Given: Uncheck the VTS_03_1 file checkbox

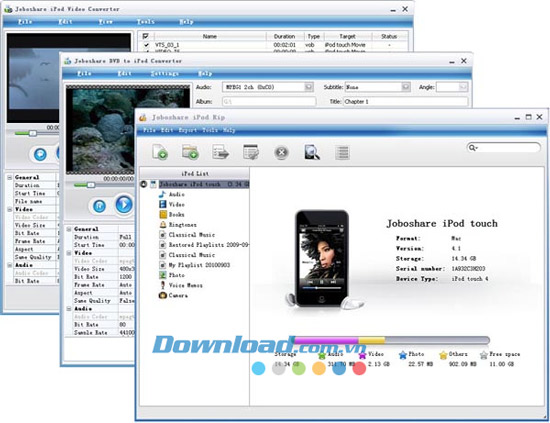Looking at the screenshot, I should [x=147, y=45].
